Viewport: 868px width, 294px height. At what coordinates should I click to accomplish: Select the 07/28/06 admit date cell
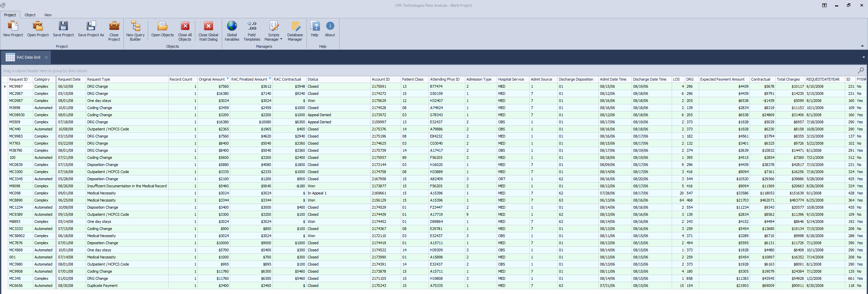pos(615,193)
